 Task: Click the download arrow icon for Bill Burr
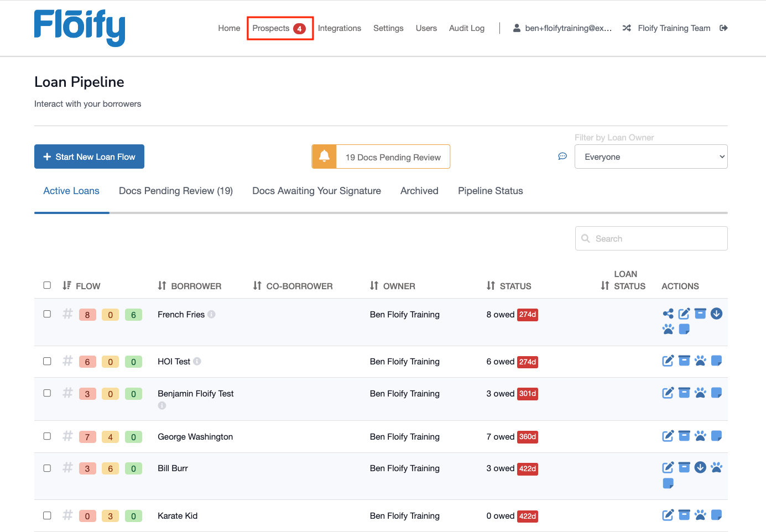coord(700,468)
